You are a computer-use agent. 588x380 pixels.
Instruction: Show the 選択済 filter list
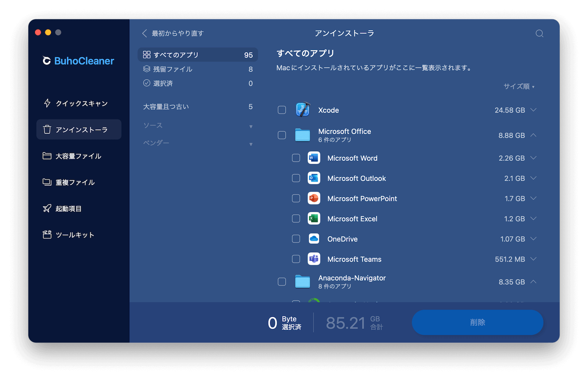[198, 83]
